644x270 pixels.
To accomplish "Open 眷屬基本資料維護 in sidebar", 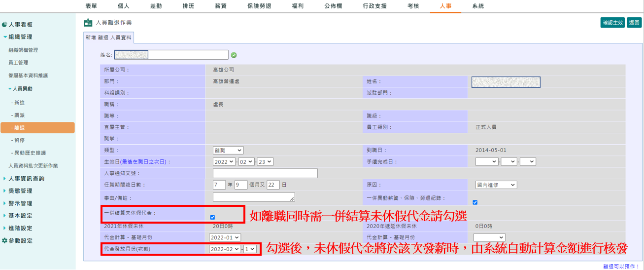I will (x=28, y=76).
